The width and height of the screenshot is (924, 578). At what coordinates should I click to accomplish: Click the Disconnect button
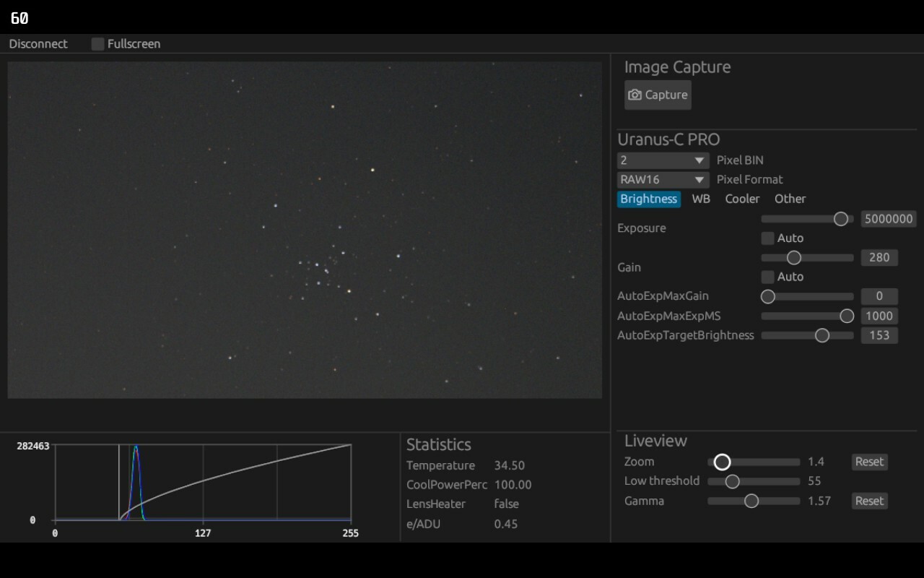38,43
